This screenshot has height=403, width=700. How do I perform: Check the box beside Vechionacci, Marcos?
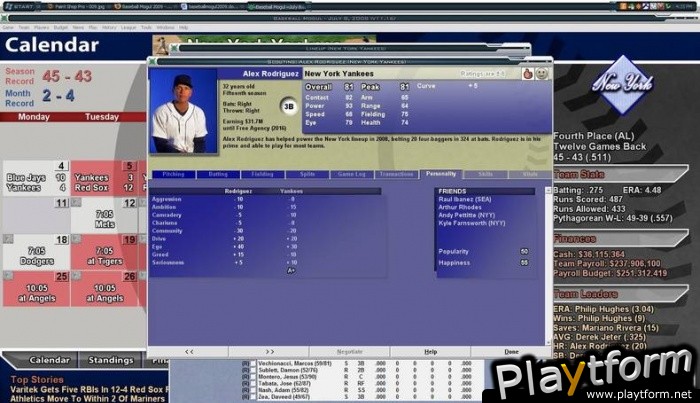(253, 364)
